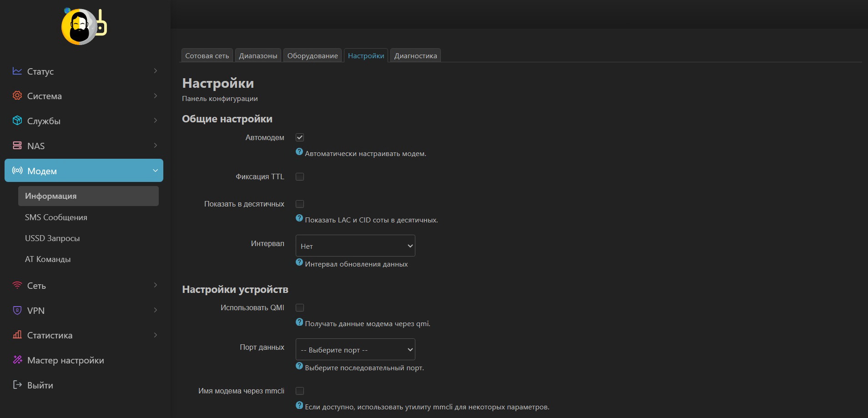The image size is (868, 418).
Task: Open Информация under Модем
Action: (x=88, y=196)
